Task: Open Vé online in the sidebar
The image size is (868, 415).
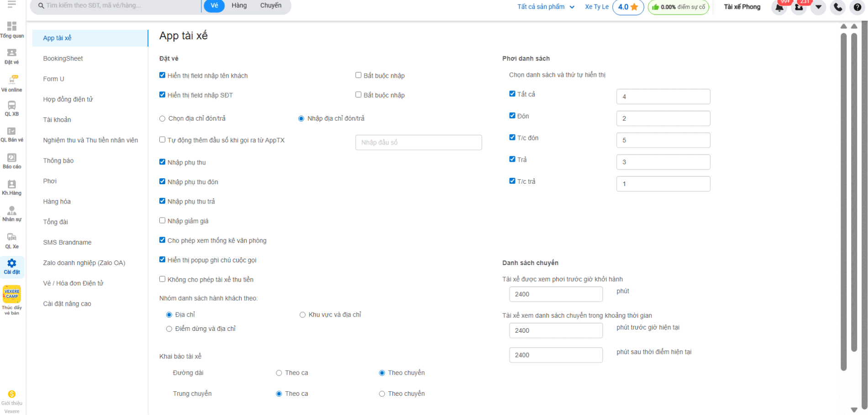Action: [x=12, y=83]
